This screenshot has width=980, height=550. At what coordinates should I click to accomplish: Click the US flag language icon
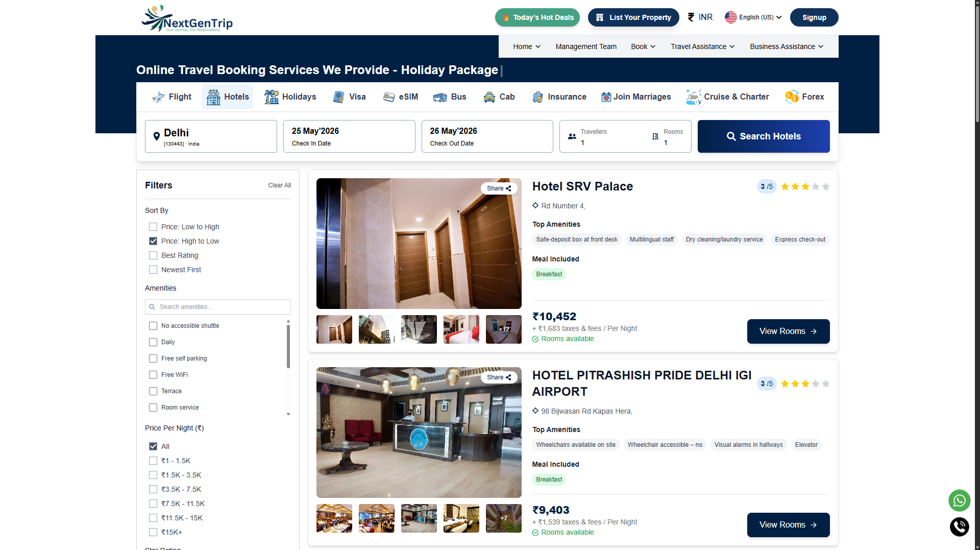(x=731, y=17)
